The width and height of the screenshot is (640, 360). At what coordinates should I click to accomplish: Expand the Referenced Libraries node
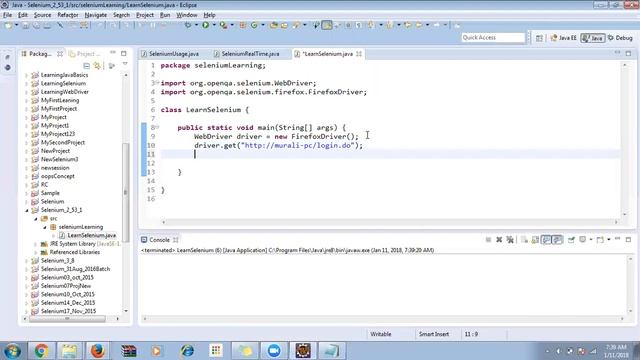[36, 252]
